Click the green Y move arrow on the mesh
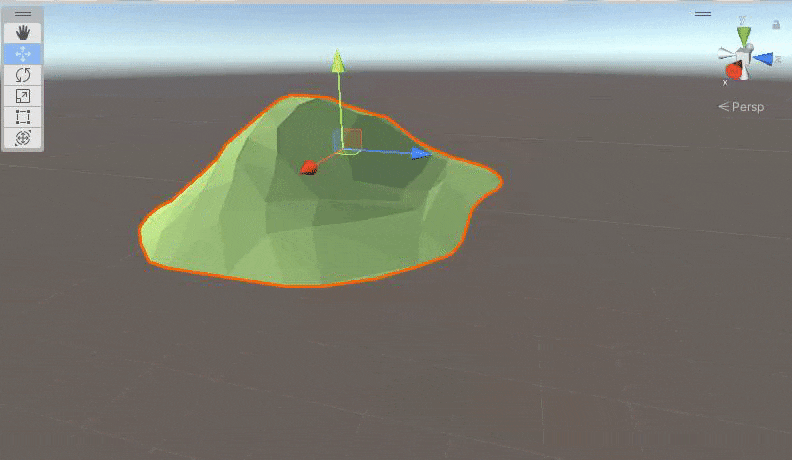 pyautogui.click(x=338, y=62)
